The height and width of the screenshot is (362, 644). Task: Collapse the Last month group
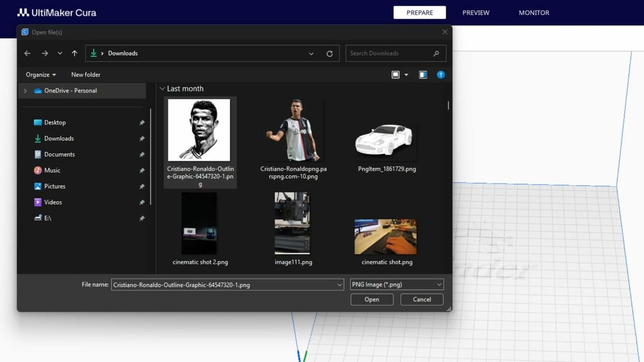tap(162, 88)
